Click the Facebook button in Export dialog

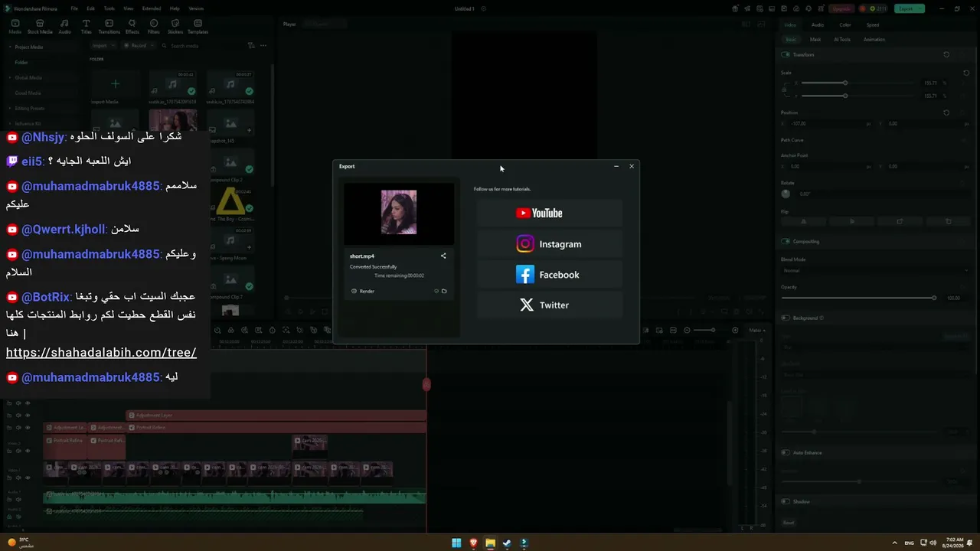(x=550, y=275)
